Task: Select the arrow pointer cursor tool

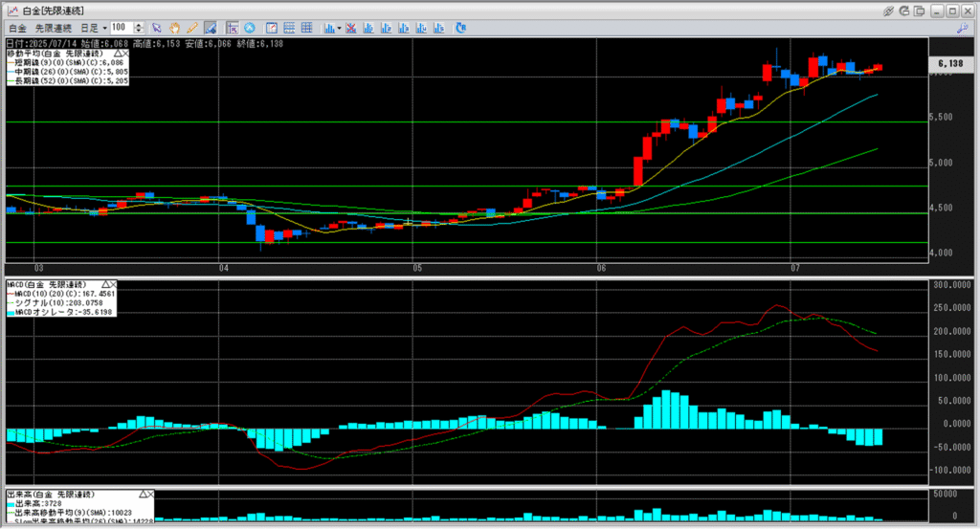Action: [156, 28]
